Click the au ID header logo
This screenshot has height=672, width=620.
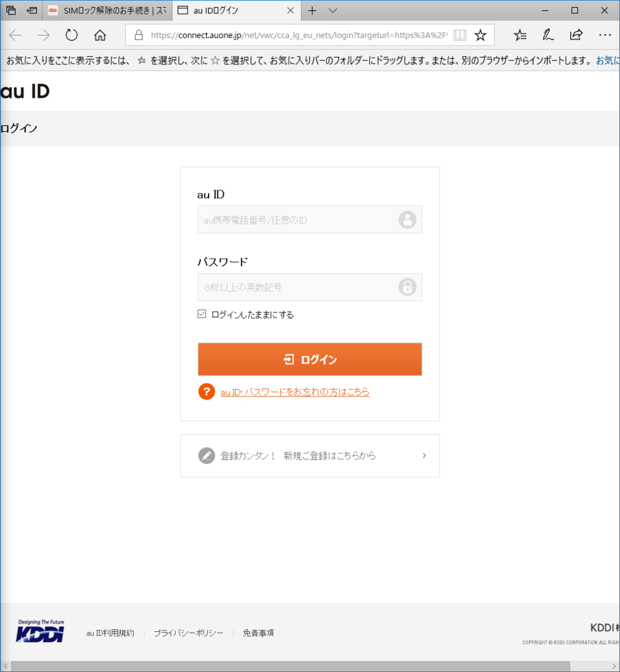coord(25,91)
